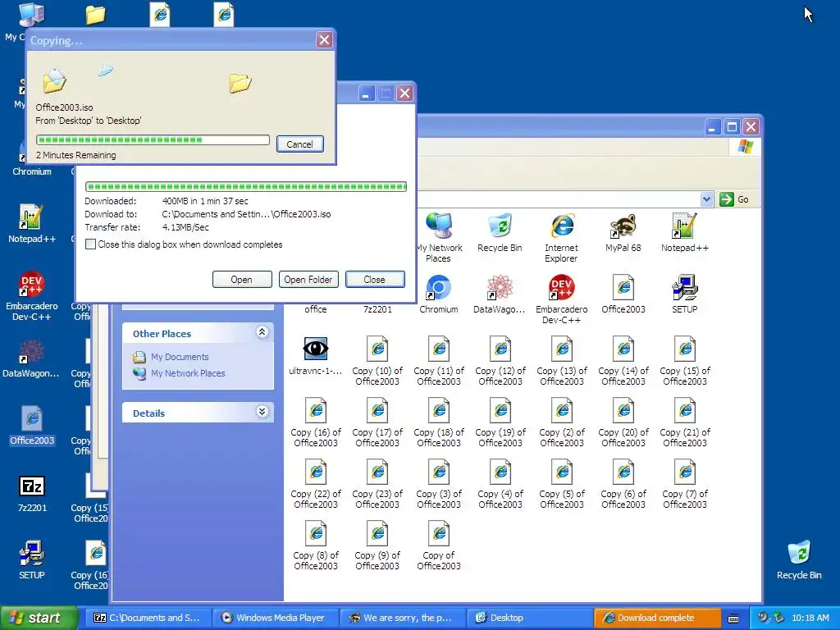Open My Network Places link in Other Places
The height and width of the screenshot is (630, 840).
188,373
